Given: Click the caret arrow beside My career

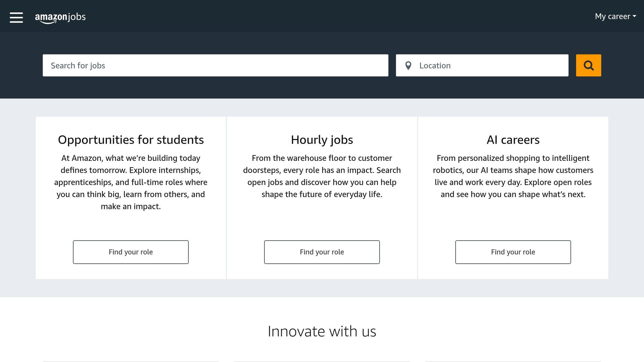Looking at the screenshot, I should pyautogui.click(x=634, y=16).
